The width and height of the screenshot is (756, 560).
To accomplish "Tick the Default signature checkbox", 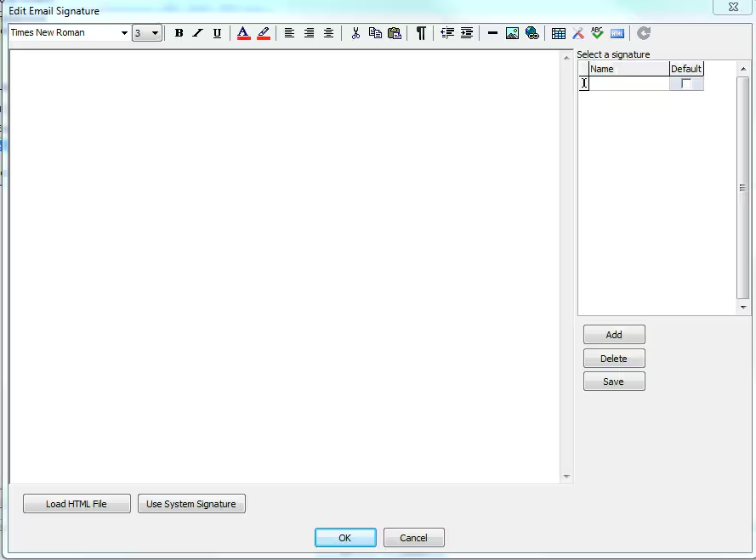I will [685, 84].
